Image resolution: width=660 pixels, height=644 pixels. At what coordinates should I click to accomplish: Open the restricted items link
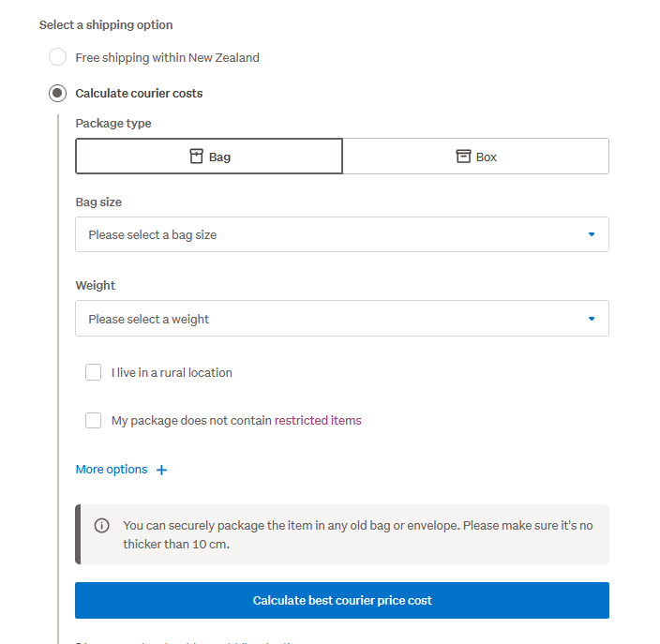[318, 420]
